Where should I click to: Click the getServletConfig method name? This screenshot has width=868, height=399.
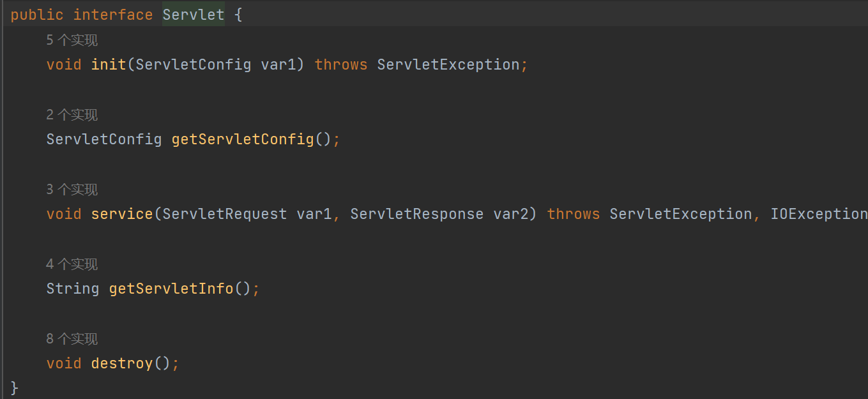point(243,139)
